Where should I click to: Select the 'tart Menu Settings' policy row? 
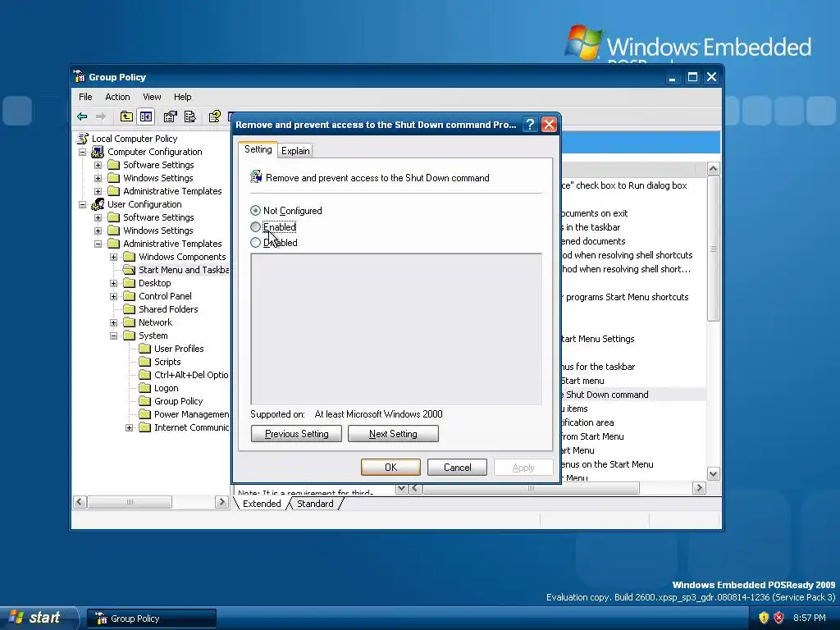click(x=633, y=339)
